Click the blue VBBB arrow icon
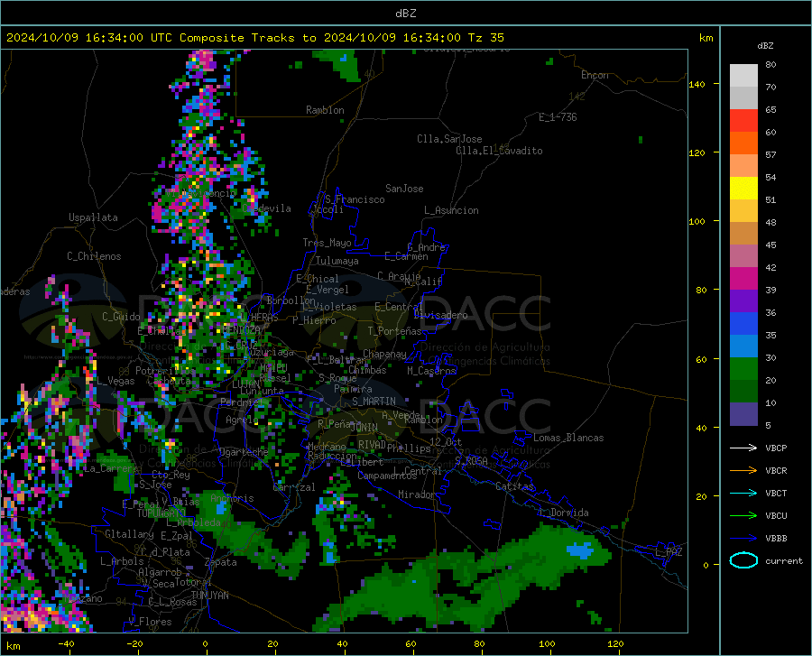This screenshot has height=656, width=812. [x=743, y=539]
